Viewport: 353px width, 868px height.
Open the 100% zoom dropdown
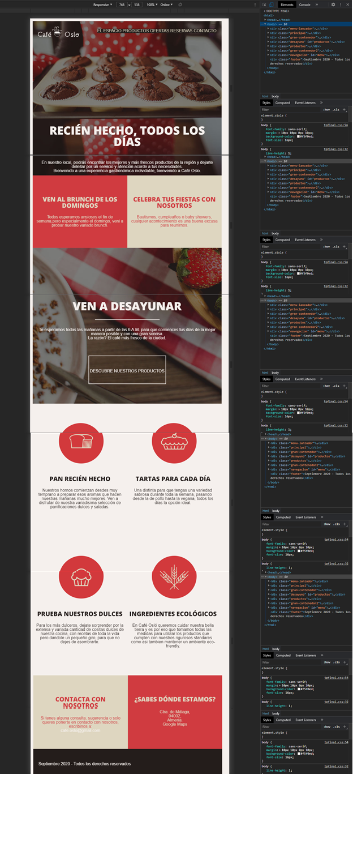pyautogui.click(x=152, y=5)
